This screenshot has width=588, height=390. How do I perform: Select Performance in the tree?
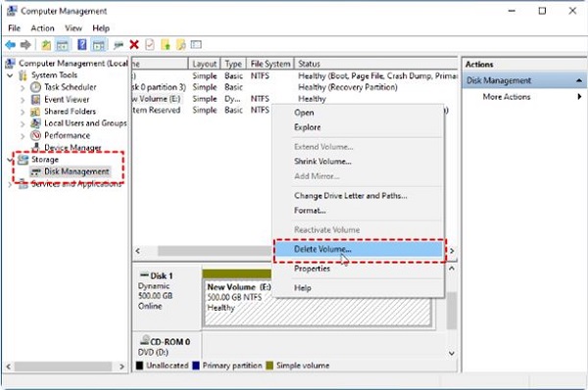pos(67,135)
